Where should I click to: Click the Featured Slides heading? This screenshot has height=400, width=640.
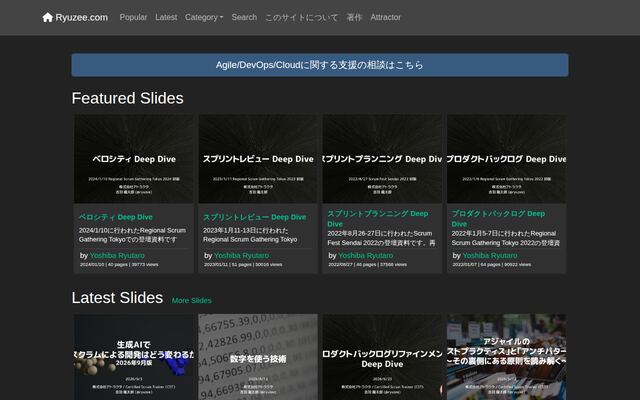[127, 98]
